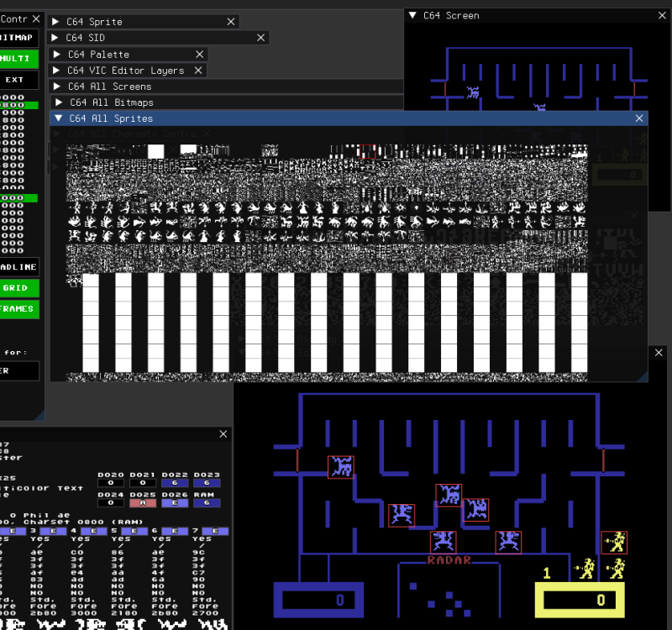Click the pink D025 color swatch

[x=143, y=503]
